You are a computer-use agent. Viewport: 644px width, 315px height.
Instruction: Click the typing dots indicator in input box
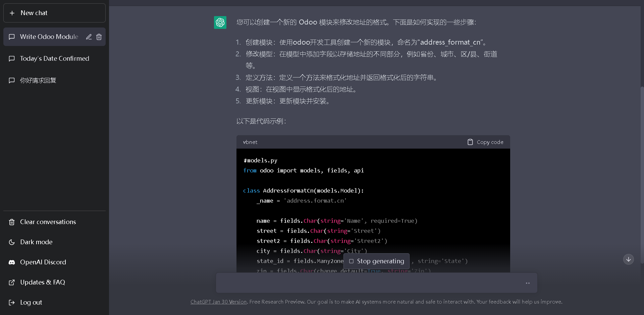tap(528, 283)
